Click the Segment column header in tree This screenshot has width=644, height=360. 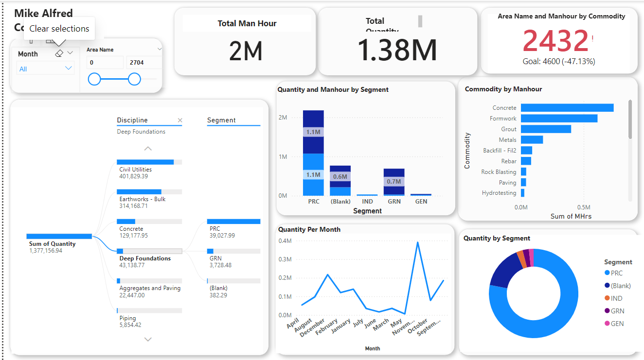click(221, 120)
